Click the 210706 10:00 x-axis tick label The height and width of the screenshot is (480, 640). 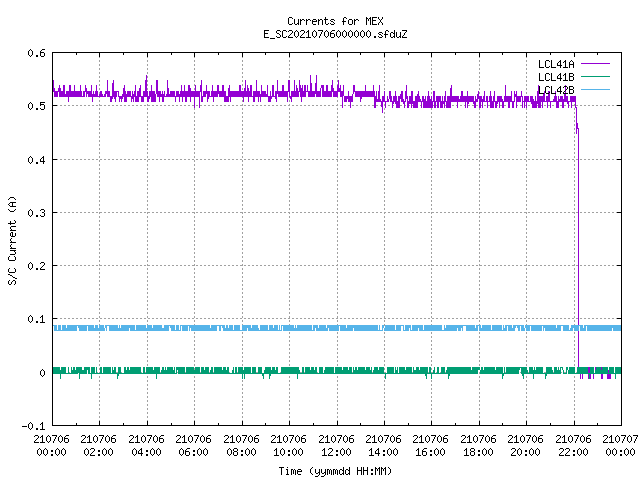point(288,445)
